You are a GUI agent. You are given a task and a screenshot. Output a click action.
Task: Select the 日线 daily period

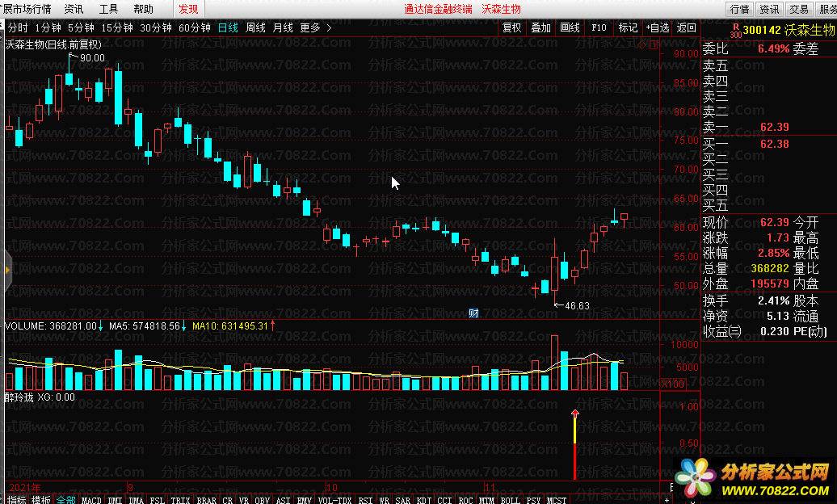(228, 27)
